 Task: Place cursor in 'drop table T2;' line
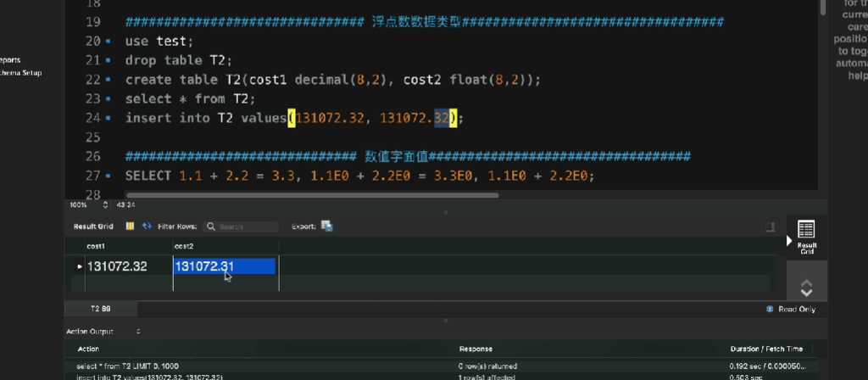coord(179,60)
